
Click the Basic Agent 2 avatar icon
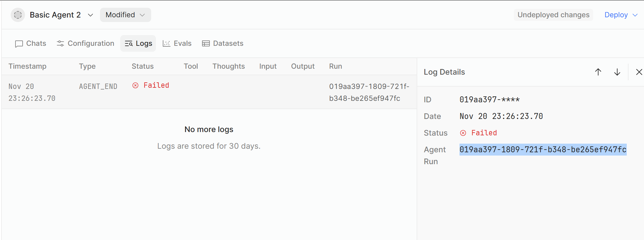click(18, 15)
